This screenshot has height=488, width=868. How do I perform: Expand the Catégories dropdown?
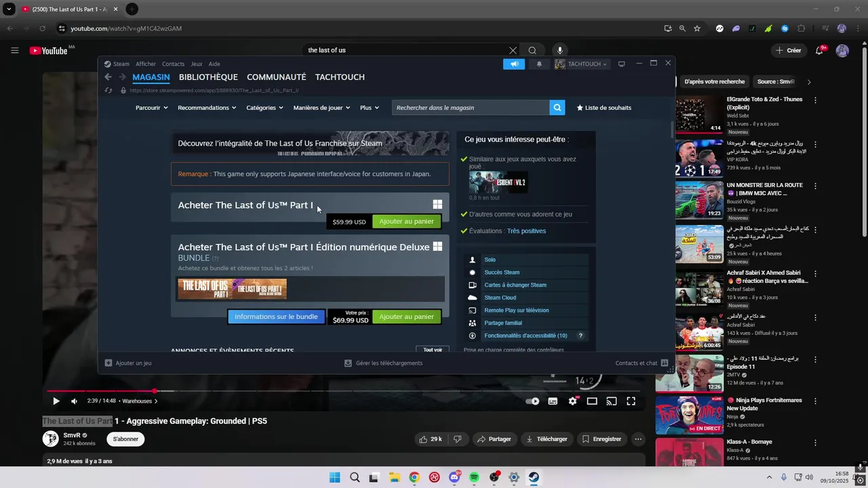point(265,108)
